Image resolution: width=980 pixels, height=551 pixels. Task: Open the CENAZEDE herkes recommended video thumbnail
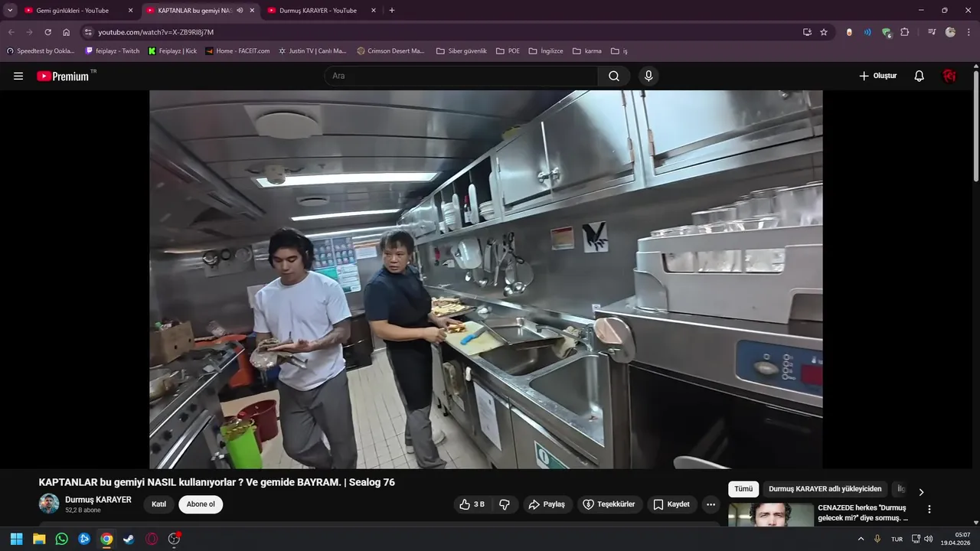click(x=771, y=514)
